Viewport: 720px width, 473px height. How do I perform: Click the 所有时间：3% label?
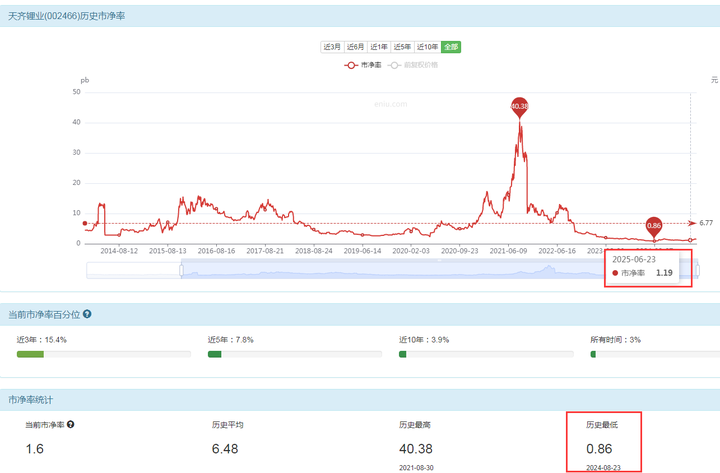pyautogui.click(x=615, y=340)
